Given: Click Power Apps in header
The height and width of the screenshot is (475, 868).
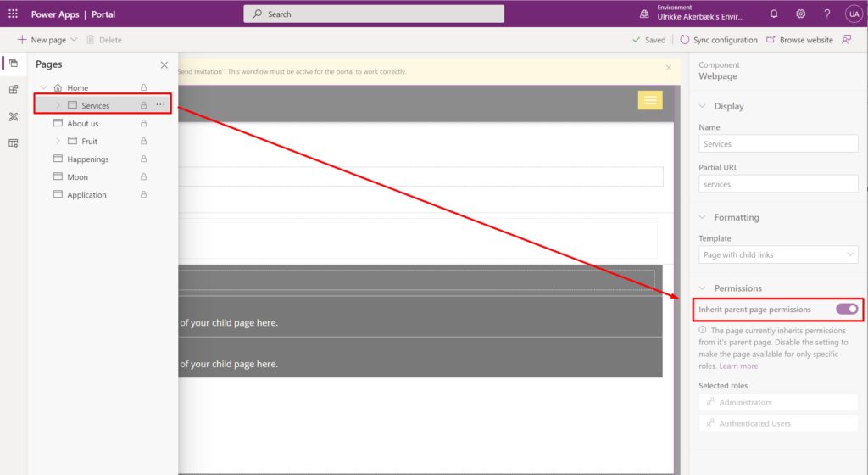Looking at the screenshot, I should (x=55, y=14).
